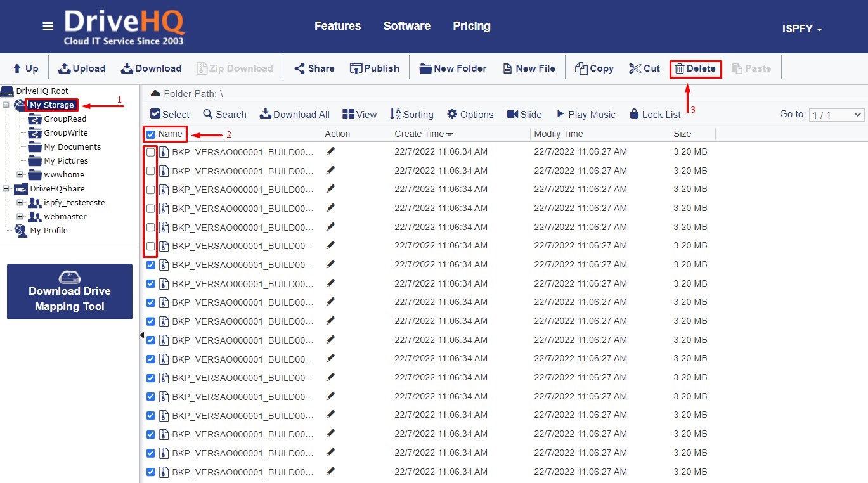
Task: Collapse the DriveHQShare tree node
Action: (x=6, y=189)
